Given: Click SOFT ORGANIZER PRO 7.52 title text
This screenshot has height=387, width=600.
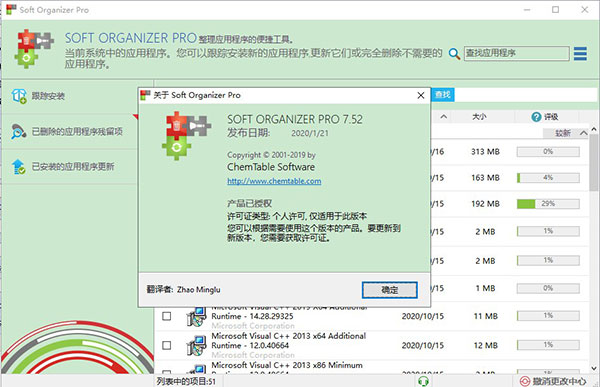Looking at the screenshot, I should pyautogui.click(x=295, y=119).
